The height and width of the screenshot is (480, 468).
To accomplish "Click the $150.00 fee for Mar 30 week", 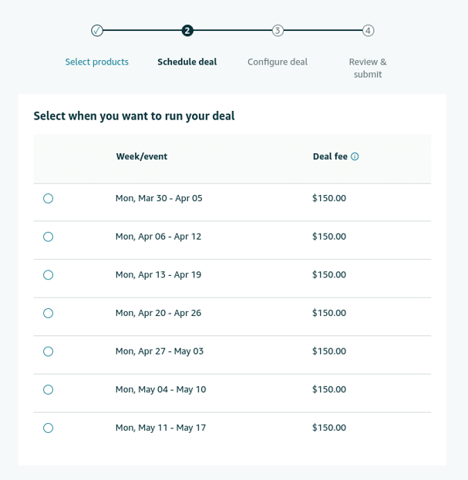I will coord(329,198).
